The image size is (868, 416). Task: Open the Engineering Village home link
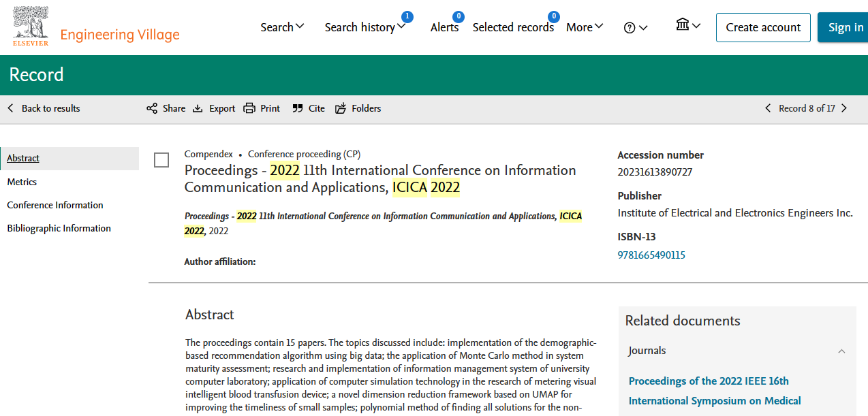pyautogui.click(x=120, y=35)
